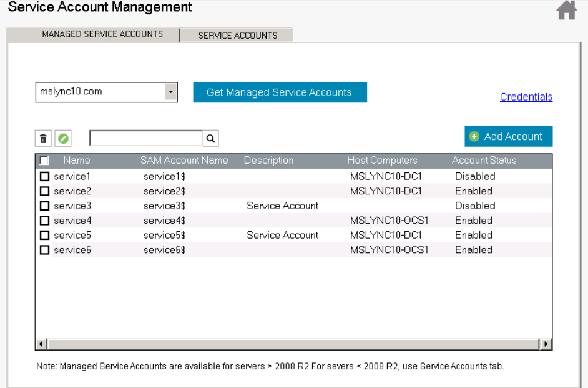
Task: Select the service3 row checkbox
Action: (x=45, y=206)
